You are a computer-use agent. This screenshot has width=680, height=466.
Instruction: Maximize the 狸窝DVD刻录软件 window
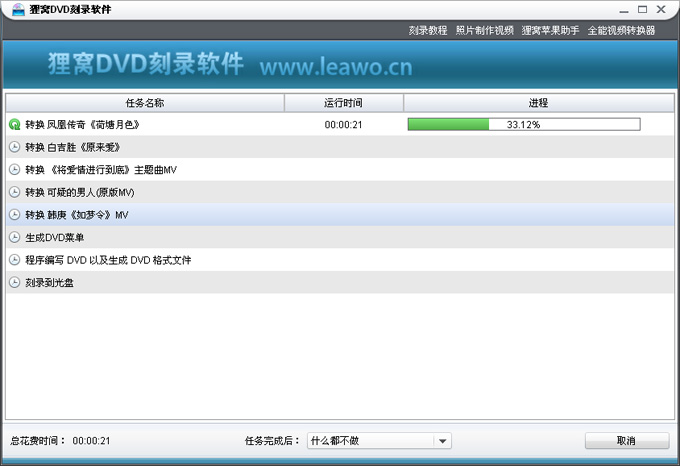click(642, 10)
